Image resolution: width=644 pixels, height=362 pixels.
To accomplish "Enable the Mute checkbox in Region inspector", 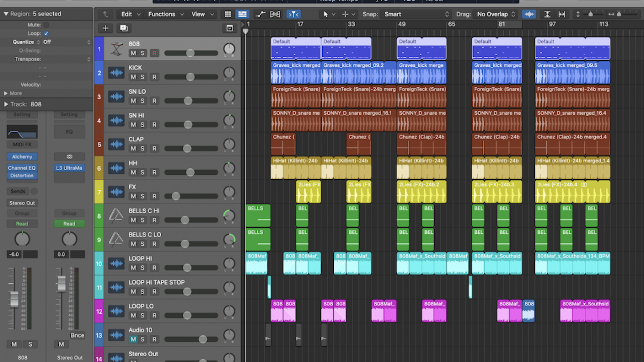I will 46,25.
